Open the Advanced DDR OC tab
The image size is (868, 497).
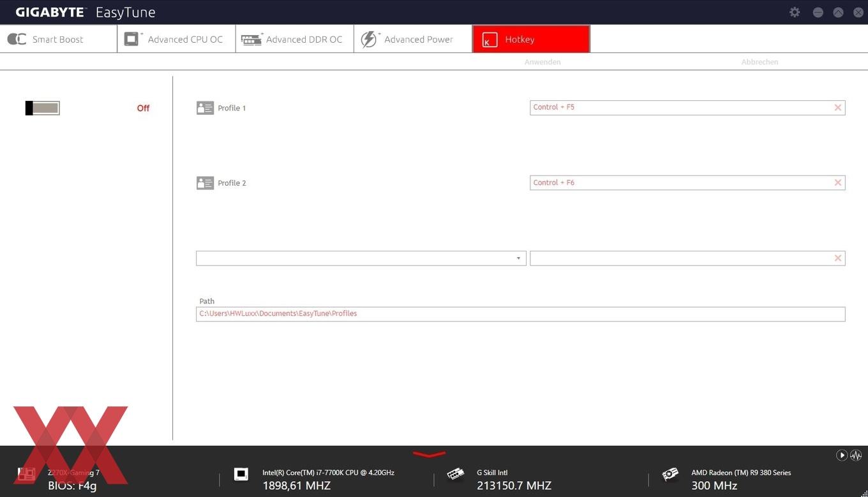click(295, 39)
